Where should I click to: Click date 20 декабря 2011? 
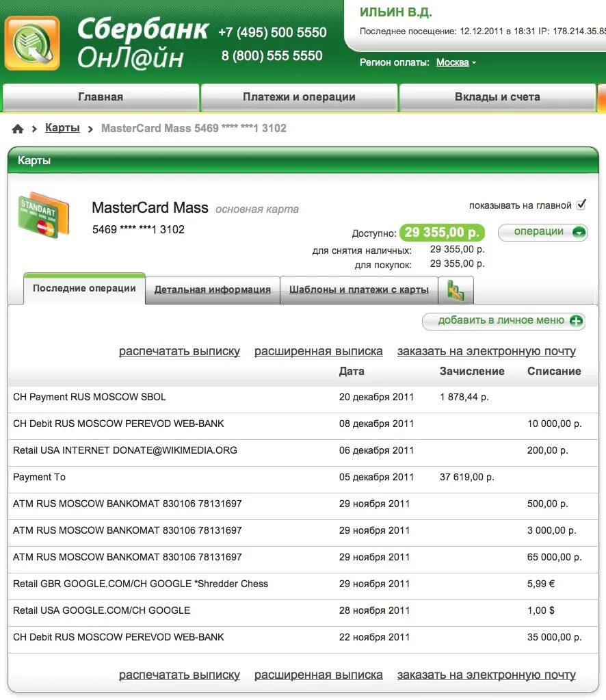[x=376, y=398]
